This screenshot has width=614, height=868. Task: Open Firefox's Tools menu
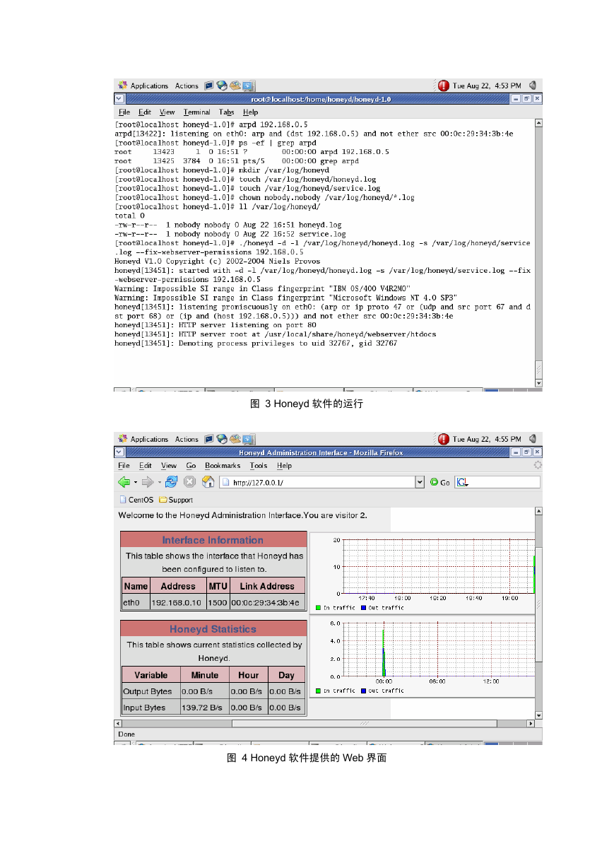pos(259,466)
